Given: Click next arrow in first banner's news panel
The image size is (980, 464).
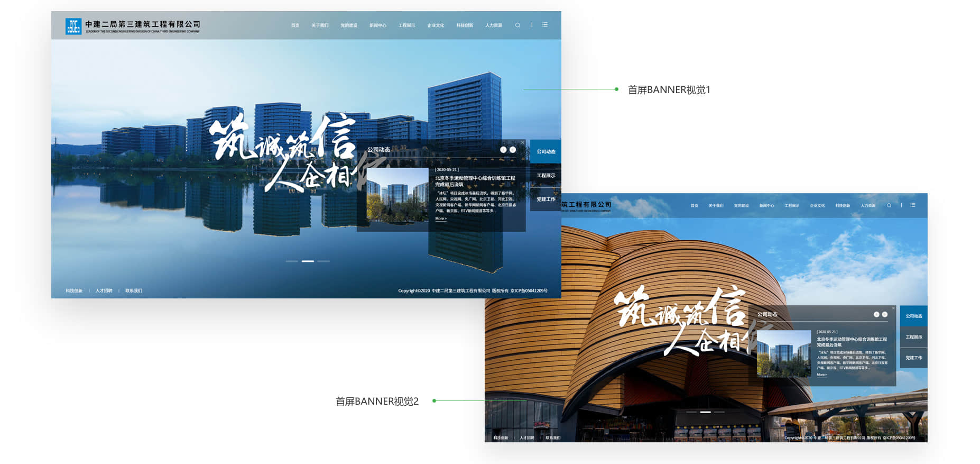Looking at the screenshot, I should (513, 150).
